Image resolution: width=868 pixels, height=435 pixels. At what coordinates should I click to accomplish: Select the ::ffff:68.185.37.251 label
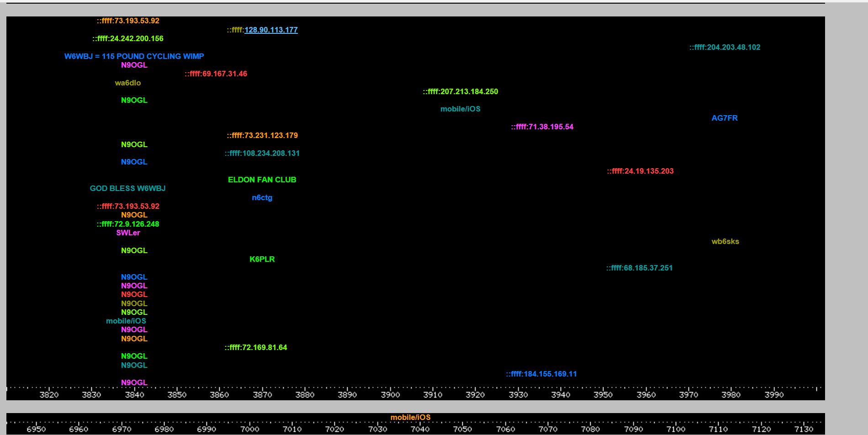(640, 268)
